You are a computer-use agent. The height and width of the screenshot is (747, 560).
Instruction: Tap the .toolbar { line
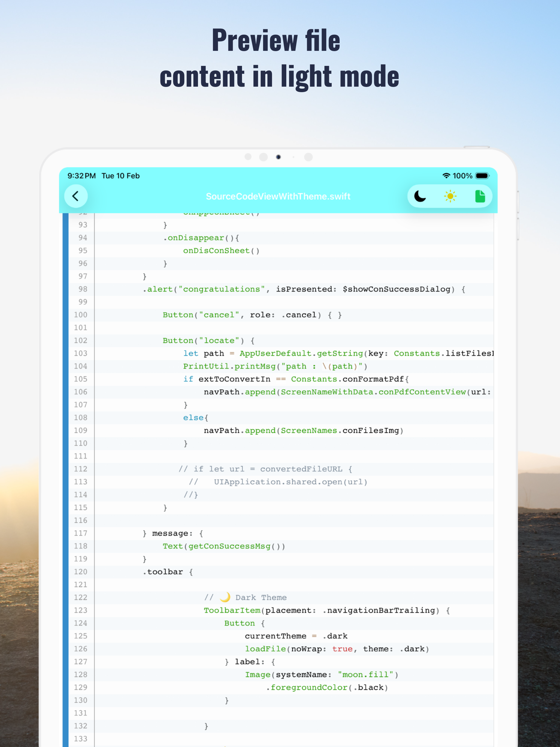coord(168,572)
